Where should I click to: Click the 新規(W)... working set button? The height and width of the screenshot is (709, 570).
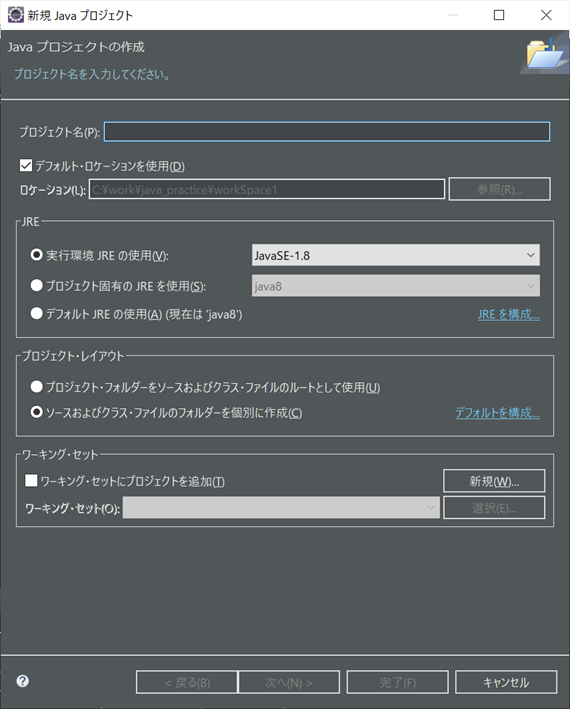click(x=494, y=481)
